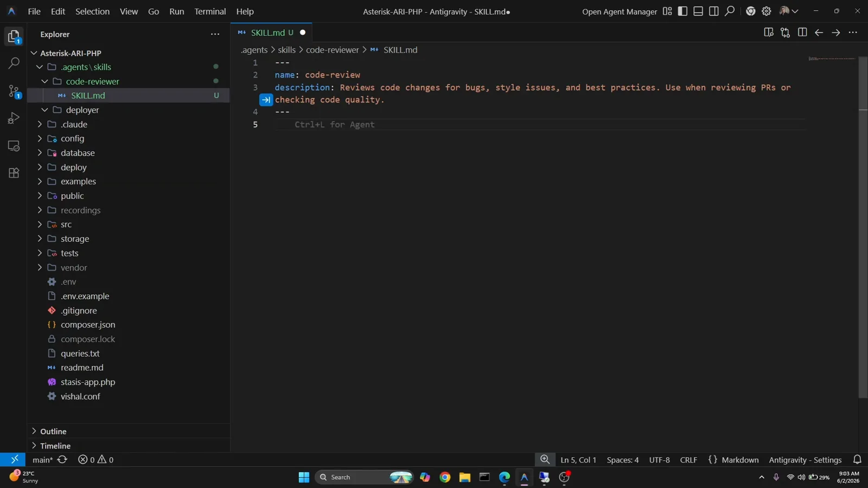The width and height of the screenshot is (868, 488).
Task: Open the Extensions view
Action: click(14, 173)
